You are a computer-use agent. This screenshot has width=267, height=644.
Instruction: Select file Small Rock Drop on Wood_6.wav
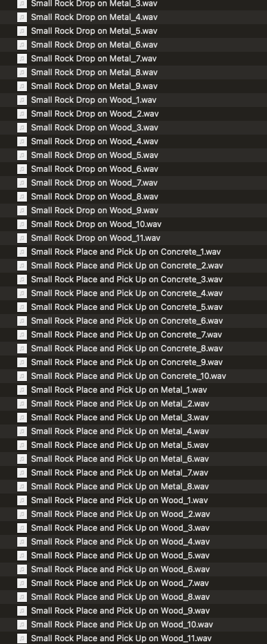tap(95, 169)
